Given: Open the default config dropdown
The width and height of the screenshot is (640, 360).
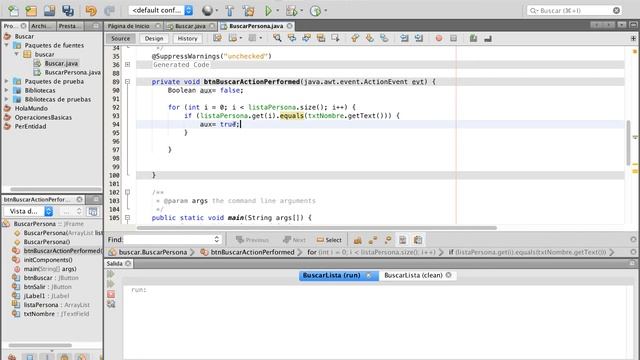Looking at the screenshot, I should (161, 10).
